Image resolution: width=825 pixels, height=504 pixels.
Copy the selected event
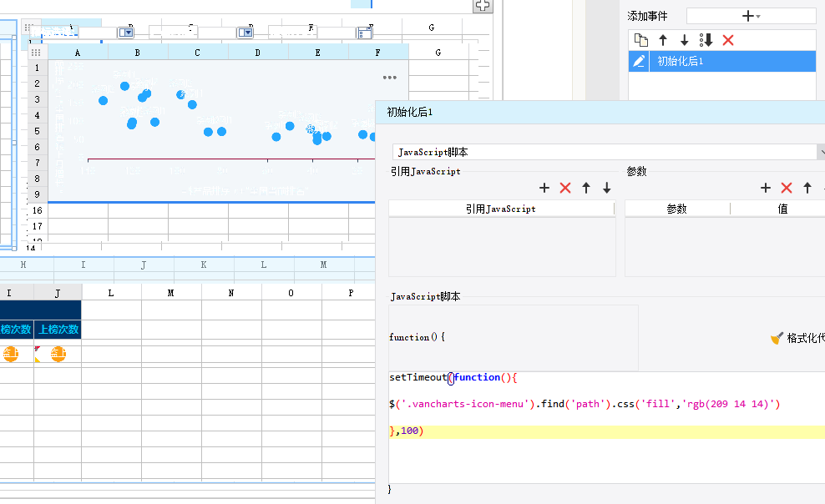click(640, 40)
